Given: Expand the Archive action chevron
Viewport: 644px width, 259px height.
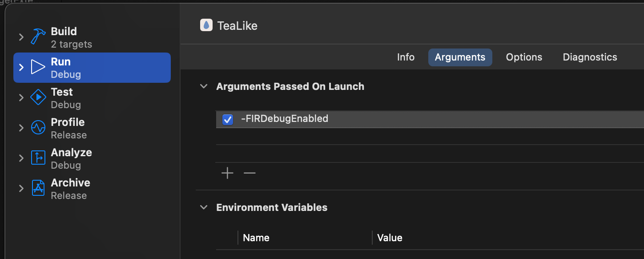Looking at the screenshot, I should 21,188.
